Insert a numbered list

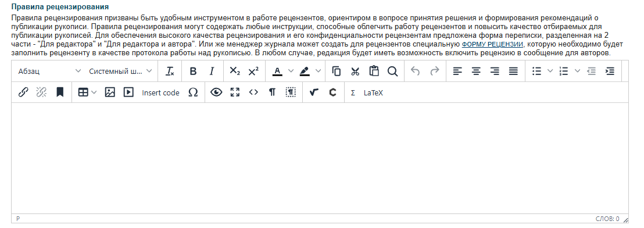click(564, 72)
